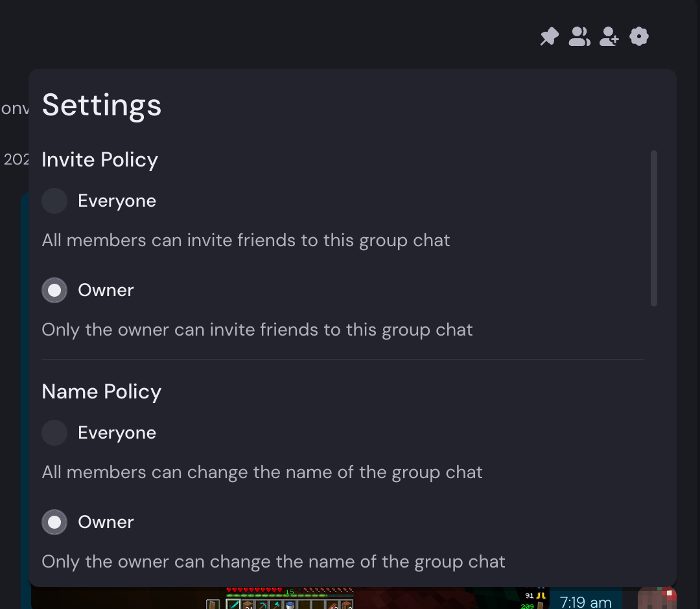
Task: Open pinned messages with the pin icon
Action: point(549,37)
